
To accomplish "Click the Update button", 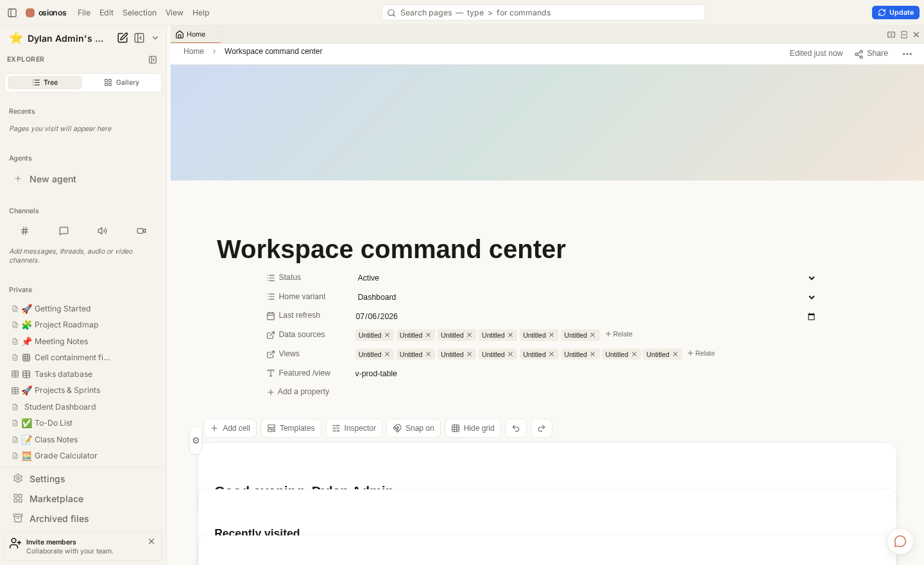I will click(896, 13).
